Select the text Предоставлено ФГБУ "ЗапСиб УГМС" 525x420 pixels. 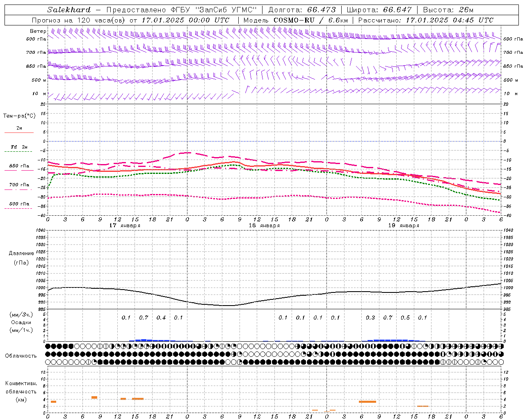[181, 10]
